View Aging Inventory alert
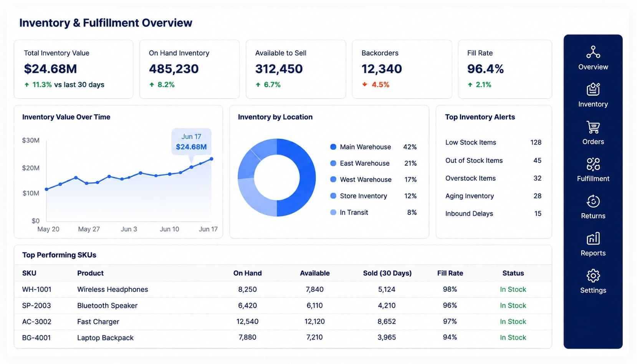Viewport: 637px width, 364px height. 493,196
